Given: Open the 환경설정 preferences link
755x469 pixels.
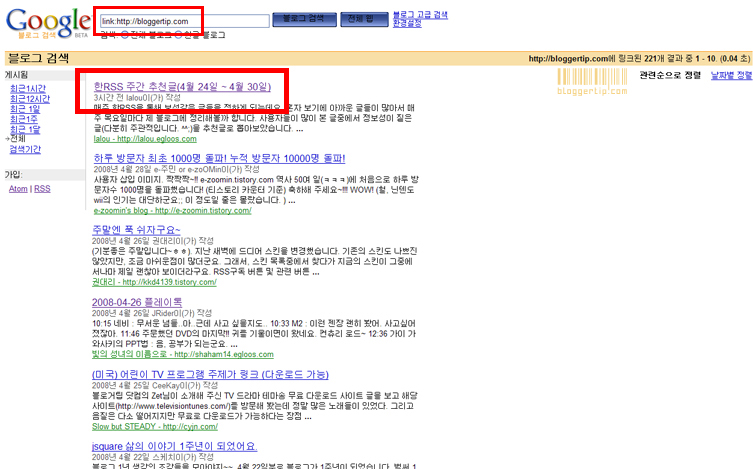Looking at the screenshot, I should pyautogui.click(x=407, y=23).
